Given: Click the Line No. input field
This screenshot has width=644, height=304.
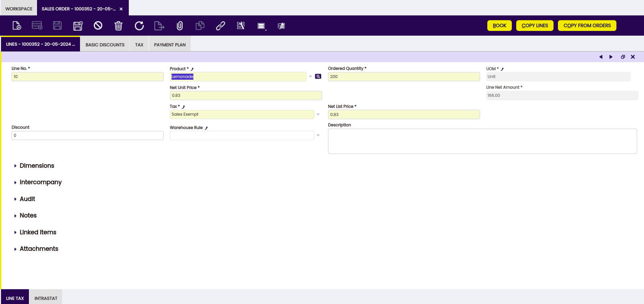Looking at the screenshot, I should (x=87, y=77).
